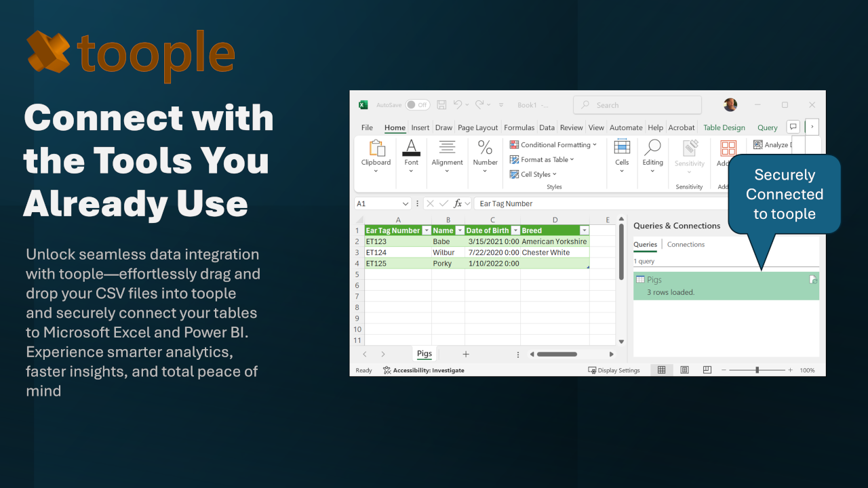Click Display Settings in status bar
868x488 pixels.
pyautogui.click(x=614, y=371)
